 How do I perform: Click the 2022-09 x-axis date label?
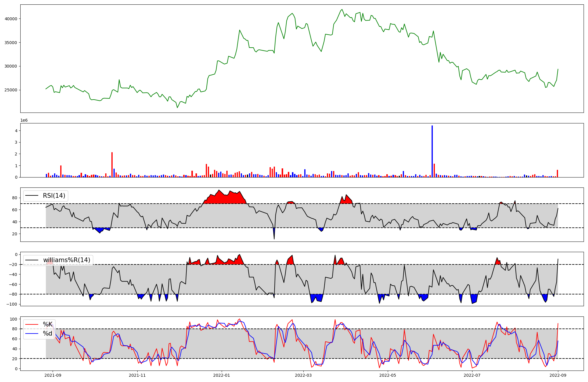(558, 375)
